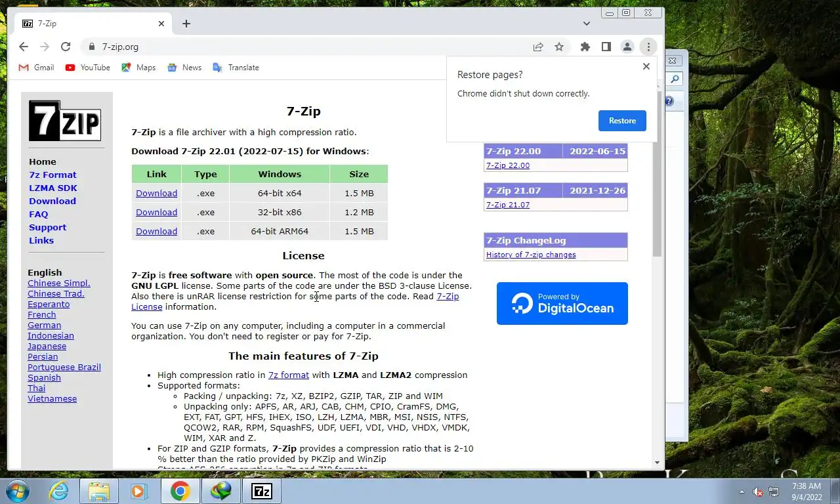Click the scrollbar down arrow

[658, 463]
